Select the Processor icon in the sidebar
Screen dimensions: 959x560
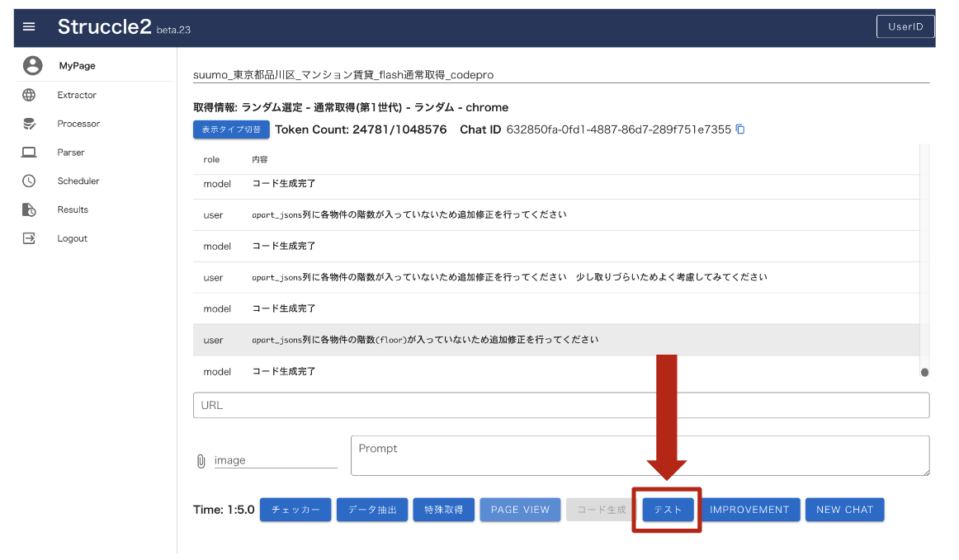coord(29,123)
